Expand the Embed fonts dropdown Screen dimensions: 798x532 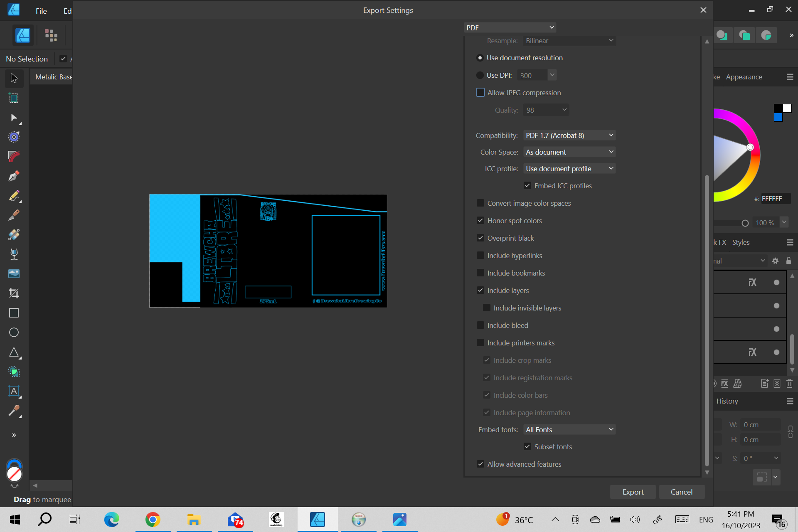[569, 430]
